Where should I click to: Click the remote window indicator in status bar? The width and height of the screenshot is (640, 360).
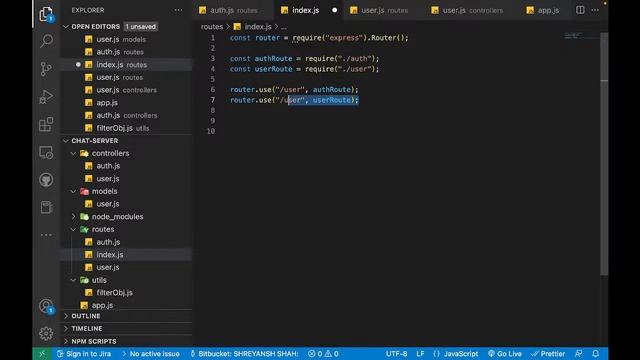pyautogui.click(x=42, y=353)
